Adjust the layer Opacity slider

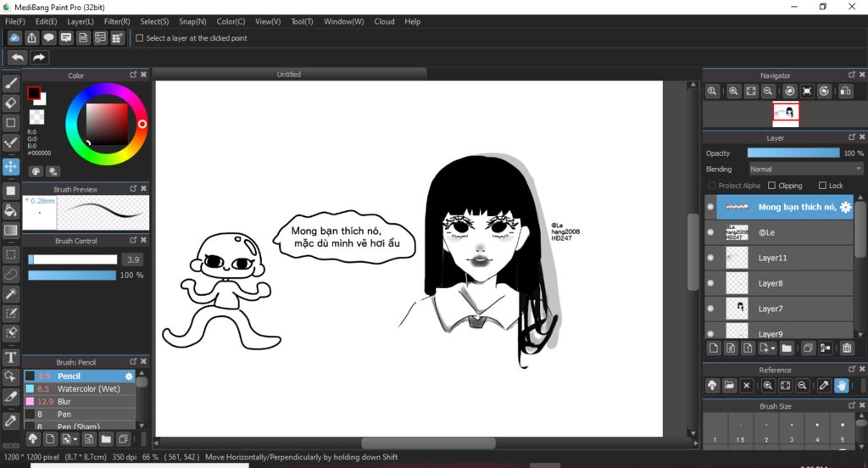click(x=793, y=153)
